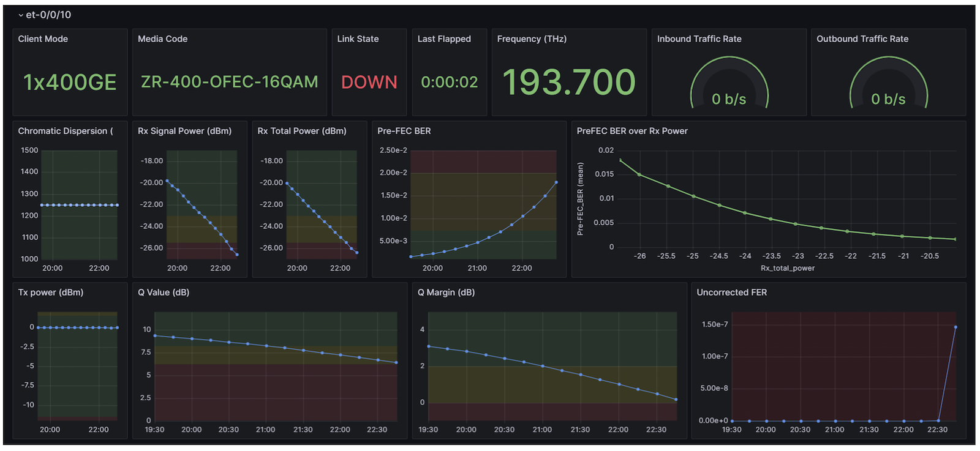
Task: Click Pre-FEC_BER (mean) y-axis label
Action: point(580,199)
